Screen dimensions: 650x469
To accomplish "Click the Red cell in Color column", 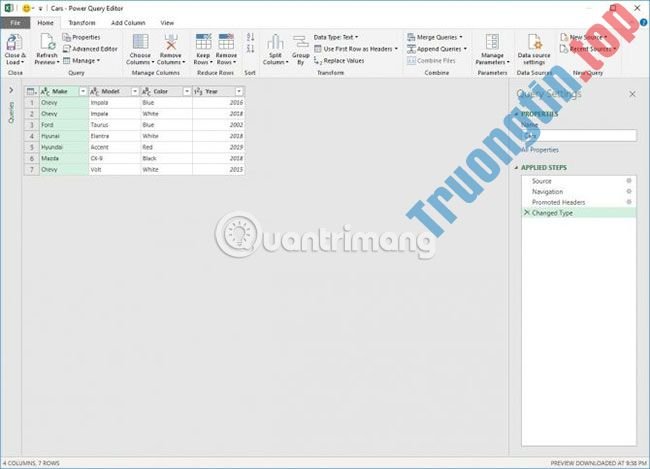I will coord(166,147).
